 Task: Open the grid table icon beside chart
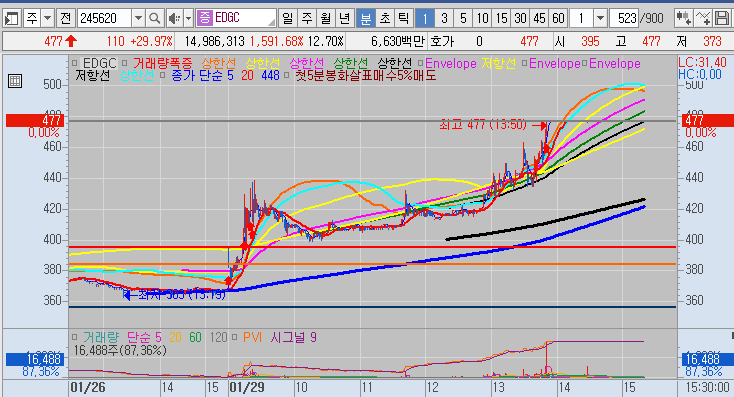[x=15, y=81]
